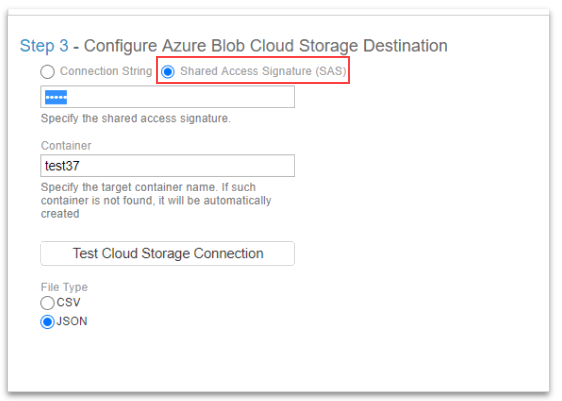
Task: Click the target container name hint text
Action: coord(156,200)
